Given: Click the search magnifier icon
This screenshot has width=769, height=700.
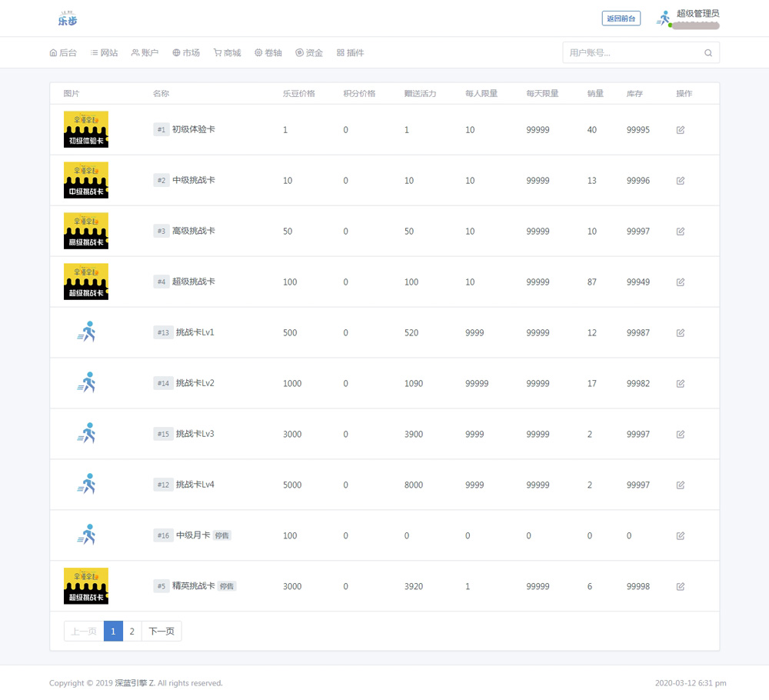Looking at the screenshot, I should click(x=708, y=53).
